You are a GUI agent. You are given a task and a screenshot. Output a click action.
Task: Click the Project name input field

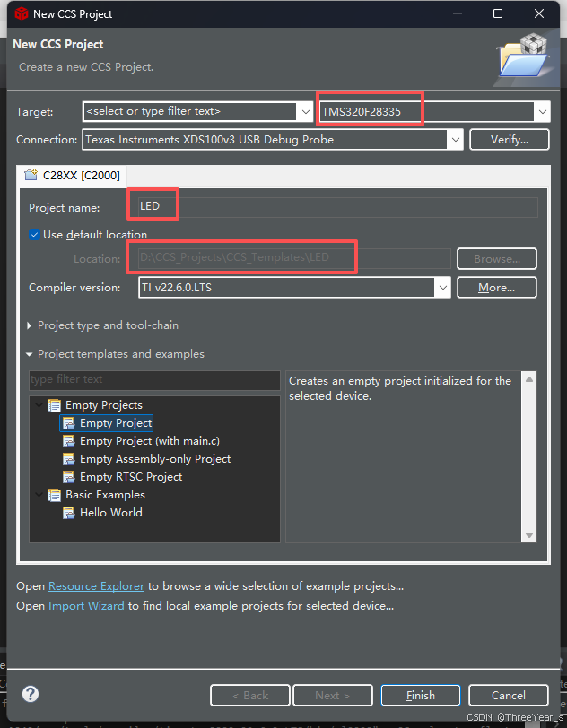point(338,207)
